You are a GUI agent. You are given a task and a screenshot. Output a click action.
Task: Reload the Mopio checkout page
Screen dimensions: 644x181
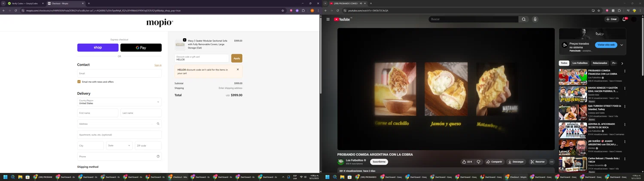pos(16,11)
